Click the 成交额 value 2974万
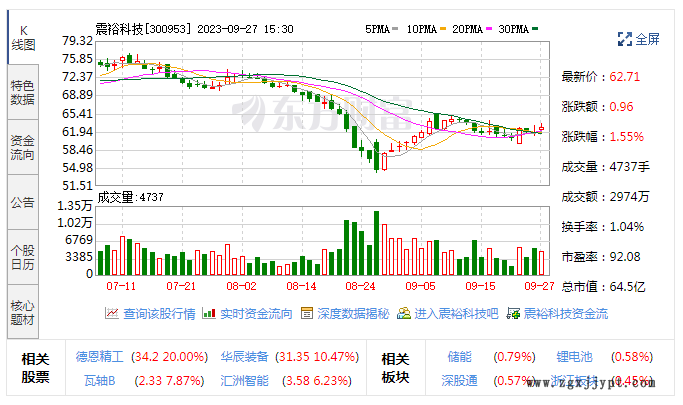This screenshot has height=405, width=683. [x=629, y=197]
